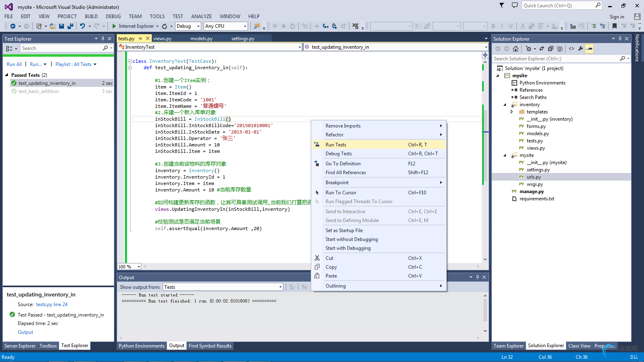
Task: Click the Save All icon
Action: pos(70,26)
